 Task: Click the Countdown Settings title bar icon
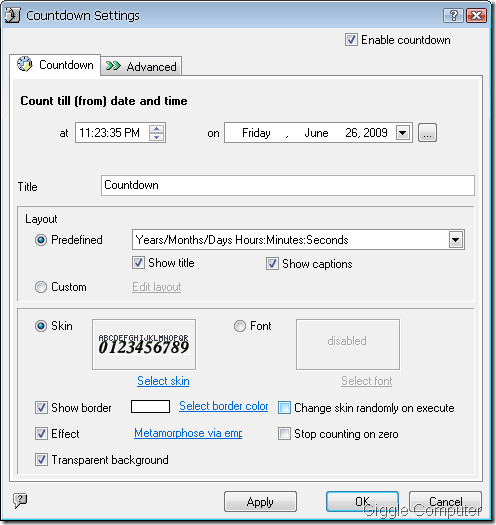pyautogui.click(x=12, y=15)
